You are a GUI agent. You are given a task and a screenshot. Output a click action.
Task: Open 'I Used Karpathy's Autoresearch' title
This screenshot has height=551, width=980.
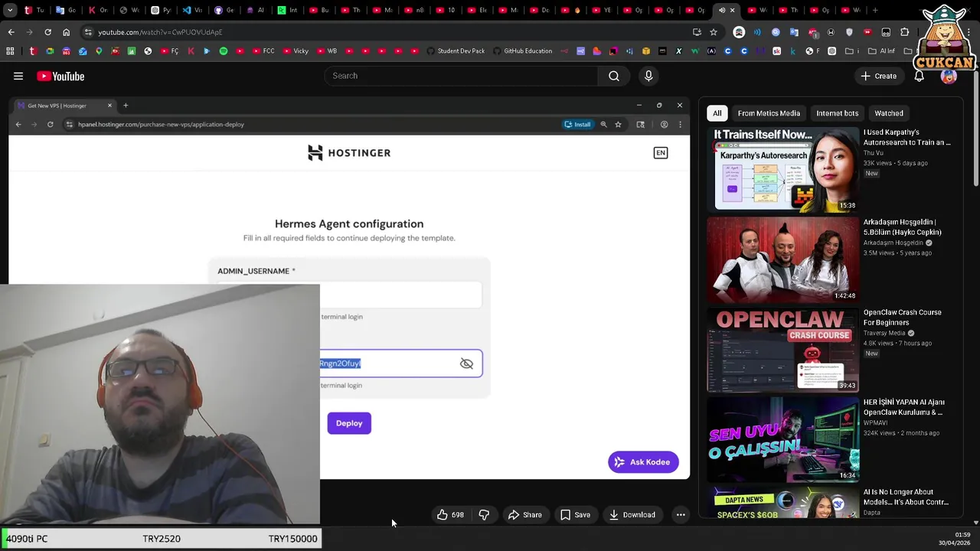click(907, 137)
